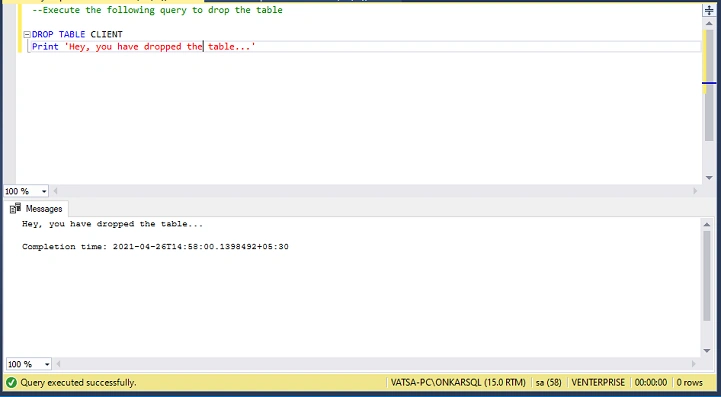The height and width of the screenshot is (397, 721).
Task: Click the Messages pane vertical scrollbar thumb
Action: (707, 276)
